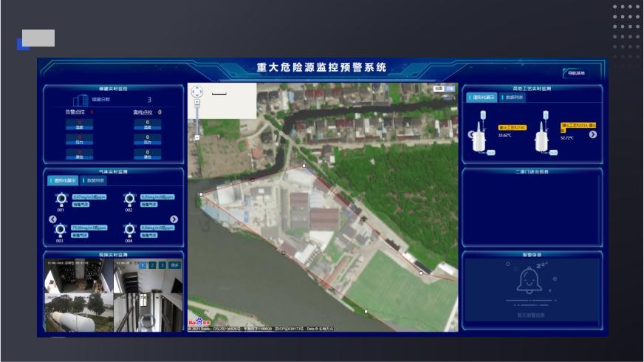The image size is (644, 362).
Task: Open top-left camera feed thumbnail
Action: pyautogui.click(x=78, y=276)
